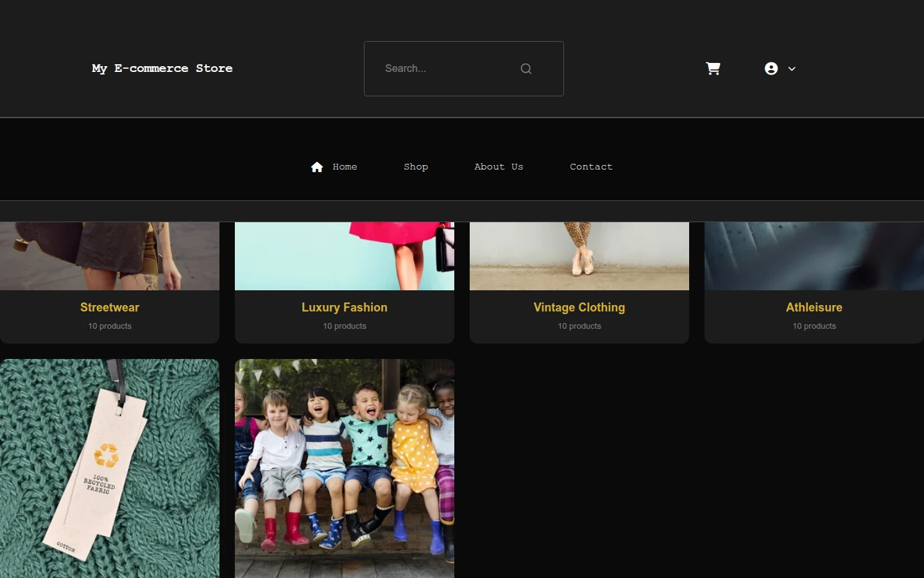Open the Vintage Clothing category
This screenshot has width=924, height=578.
pos(579,308)
